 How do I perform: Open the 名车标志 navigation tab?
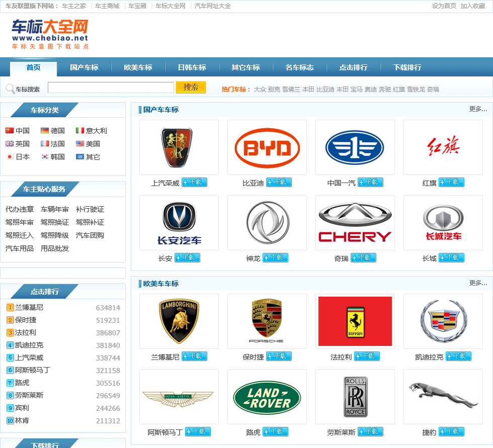coord(300,67)
